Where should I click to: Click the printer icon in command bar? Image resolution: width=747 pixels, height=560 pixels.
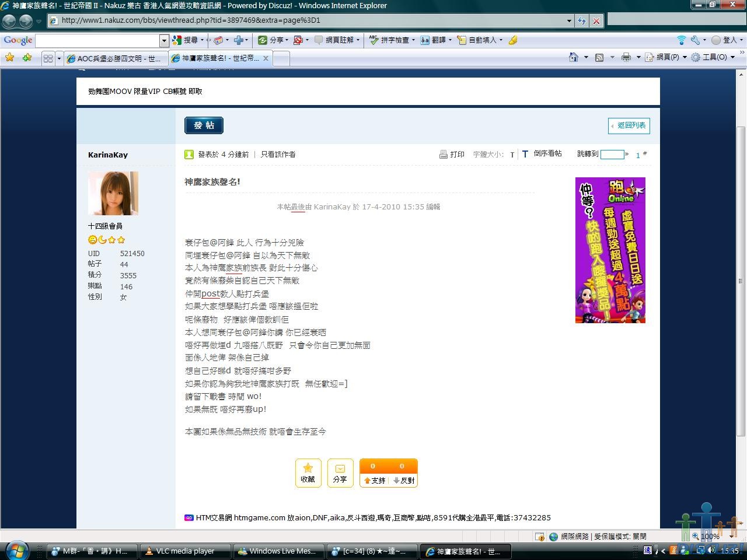pyautogui.click(x=626, y=57)
